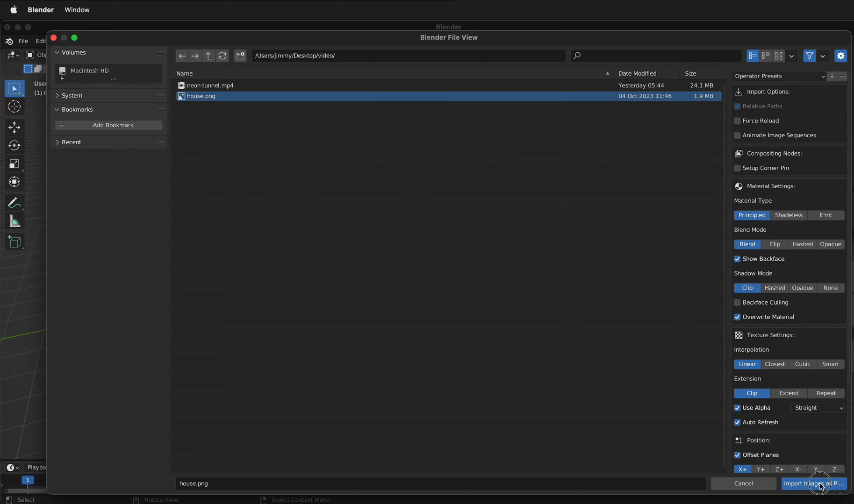This screenshot has width=854, height=504.
Task: Go back to previous folder arrow
Action: pos(182,56)
